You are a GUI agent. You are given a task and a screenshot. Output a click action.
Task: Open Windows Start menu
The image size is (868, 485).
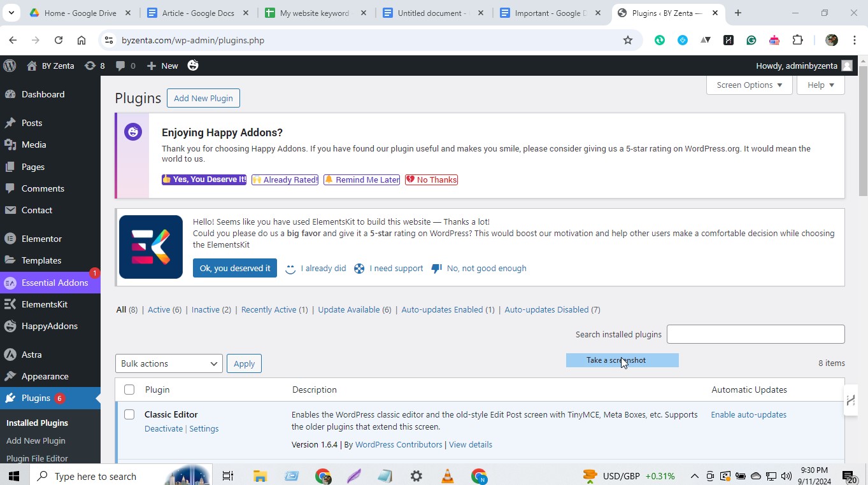tap(14, 475)
